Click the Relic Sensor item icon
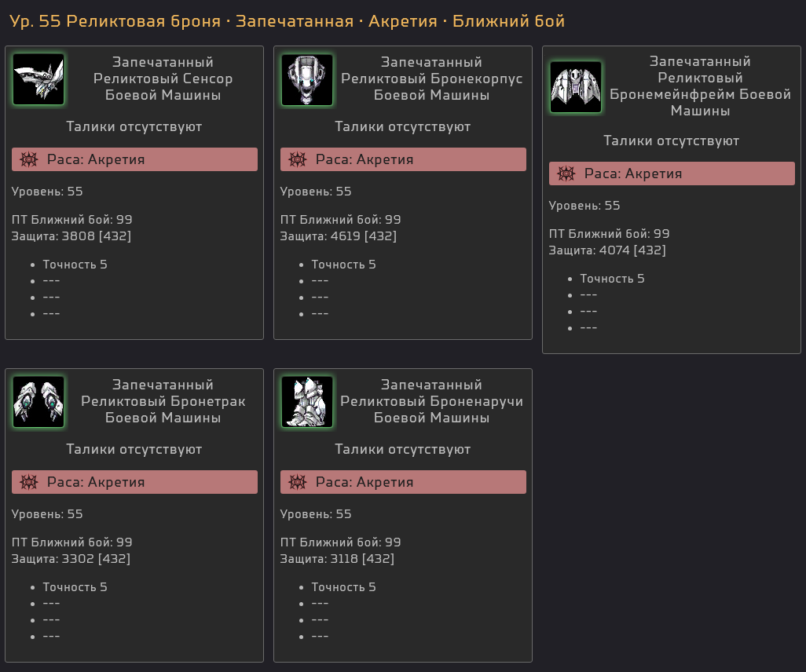Viewport: 806px width, 672px height. [38, 79]
